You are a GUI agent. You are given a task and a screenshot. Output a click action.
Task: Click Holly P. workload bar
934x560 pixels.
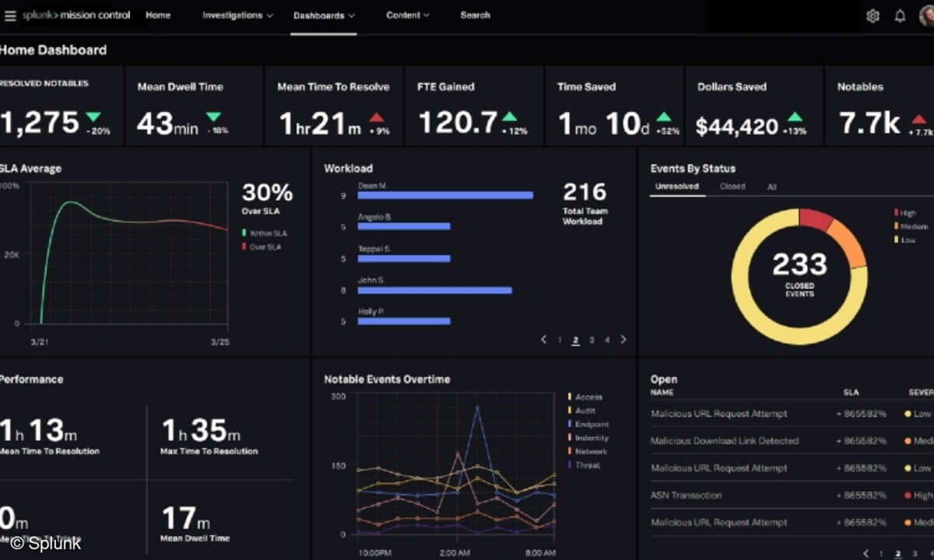point(404,320)
